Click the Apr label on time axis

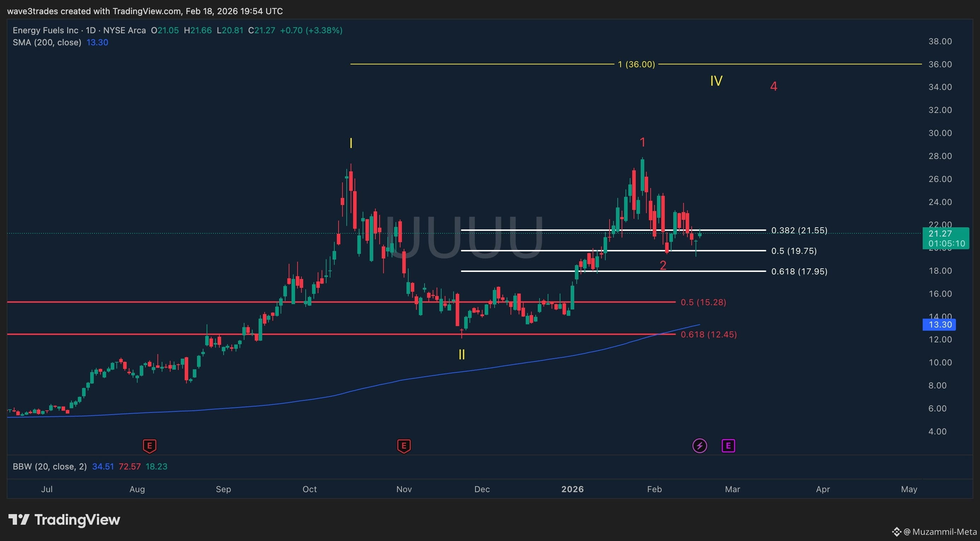[823, 489]
